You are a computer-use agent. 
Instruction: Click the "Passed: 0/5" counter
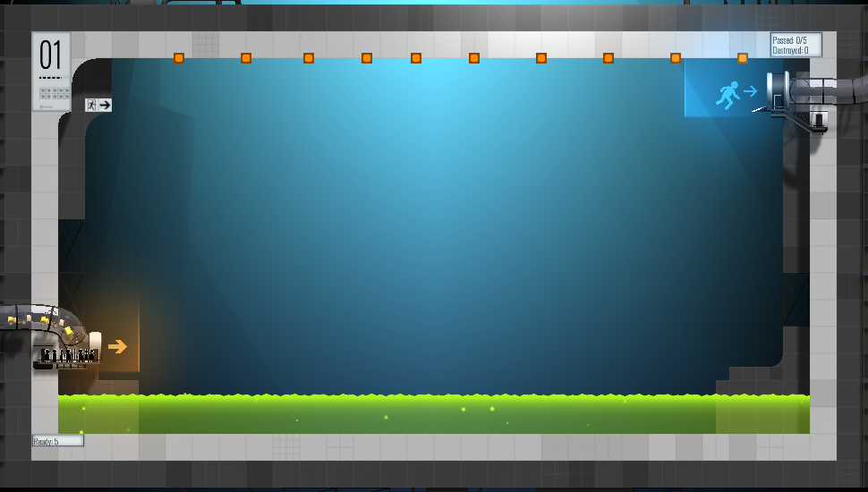(789, 40)
